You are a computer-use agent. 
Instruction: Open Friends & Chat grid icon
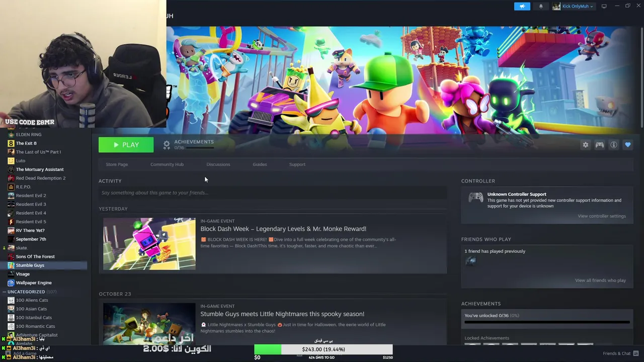(636, 353)
